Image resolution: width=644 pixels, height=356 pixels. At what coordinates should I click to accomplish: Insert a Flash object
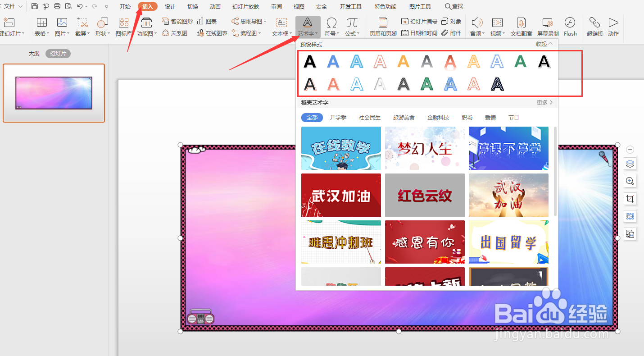[570, 27]
